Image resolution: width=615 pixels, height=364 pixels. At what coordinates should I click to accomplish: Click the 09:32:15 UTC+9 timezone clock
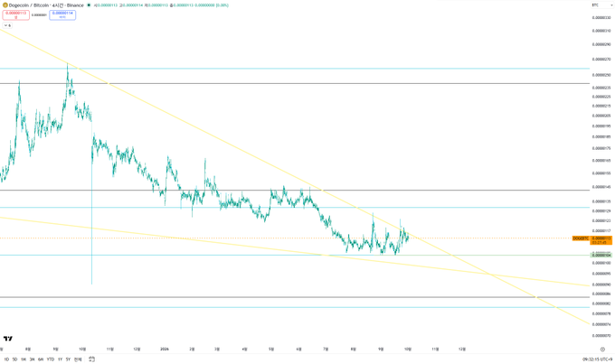597,359
